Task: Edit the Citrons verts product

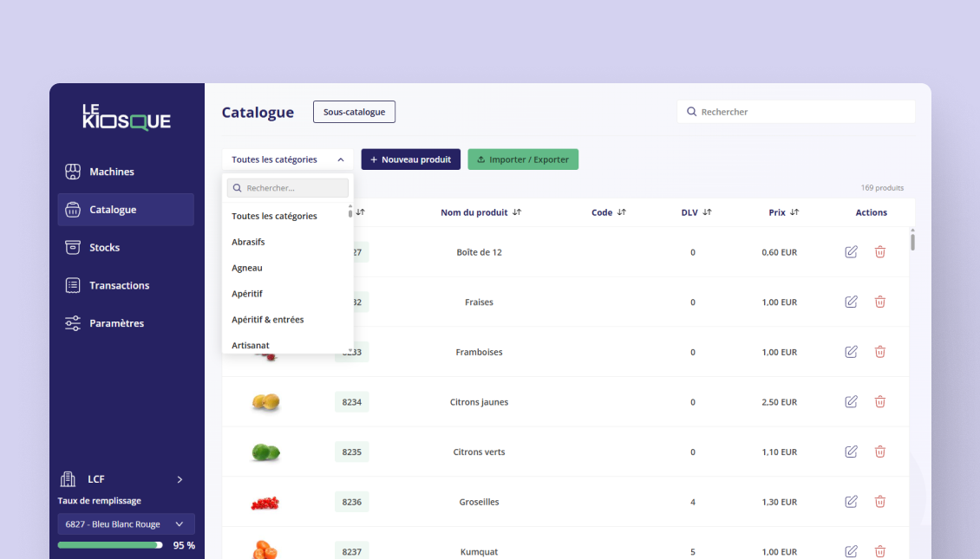Action: tap(852, 452)
